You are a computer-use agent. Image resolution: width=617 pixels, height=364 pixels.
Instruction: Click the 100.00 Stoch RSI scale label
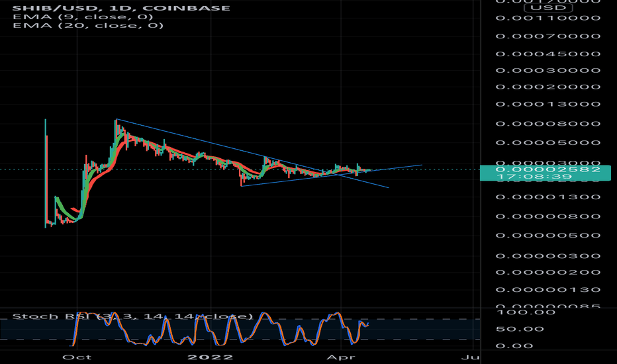[x=526, y=312]
